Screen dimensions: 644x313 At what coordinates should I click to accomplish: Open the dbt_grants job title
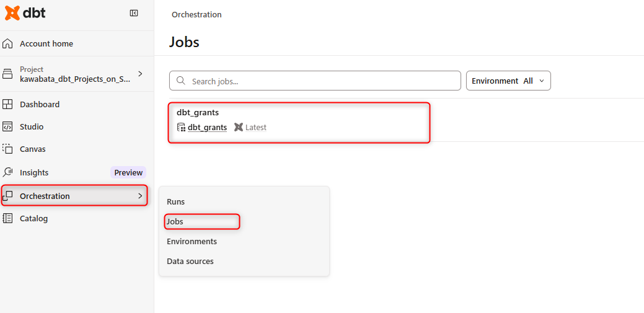197,112
